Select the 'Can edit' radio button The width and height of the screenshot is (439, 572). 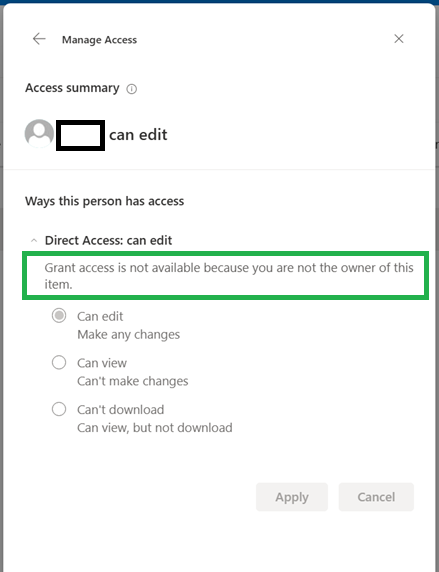pyautogui.click(x=59, y=316)
